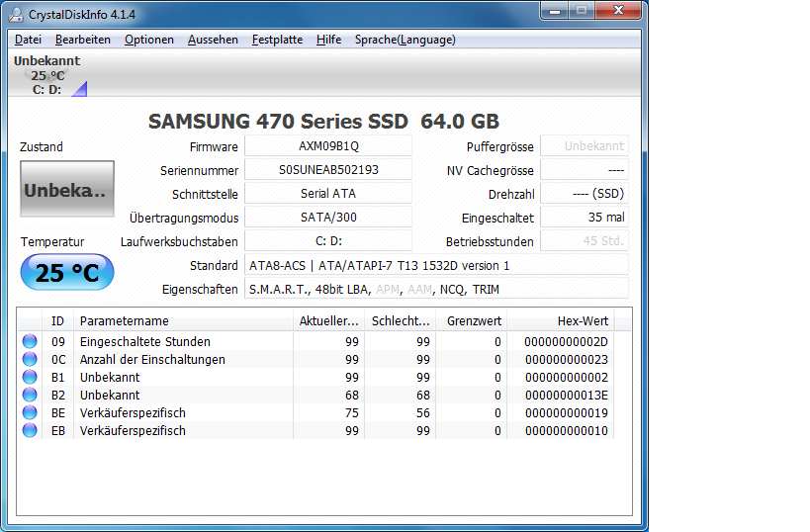Click the Grenzwert column header
Image resolution: width=810 pixels, height=532 pixels.
pyautogui.click(x=472, y=320)
